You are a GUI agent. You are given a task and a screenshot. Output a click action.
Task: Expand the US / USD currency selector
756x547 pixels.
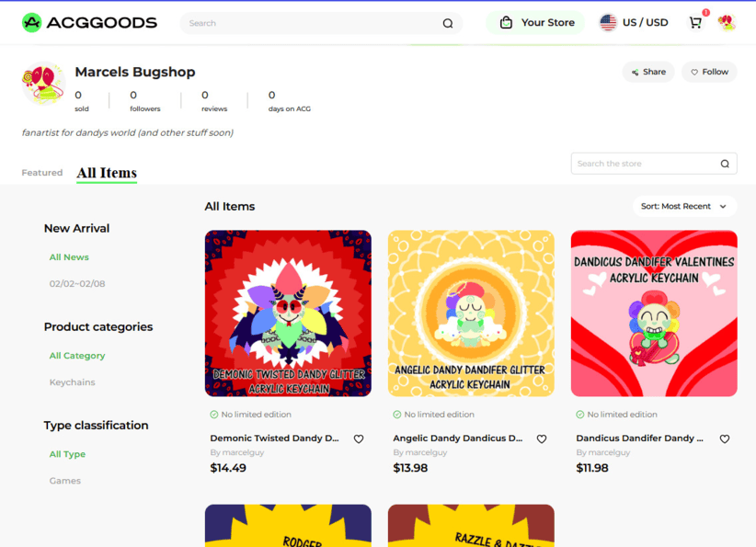click(x=634, y=23)
